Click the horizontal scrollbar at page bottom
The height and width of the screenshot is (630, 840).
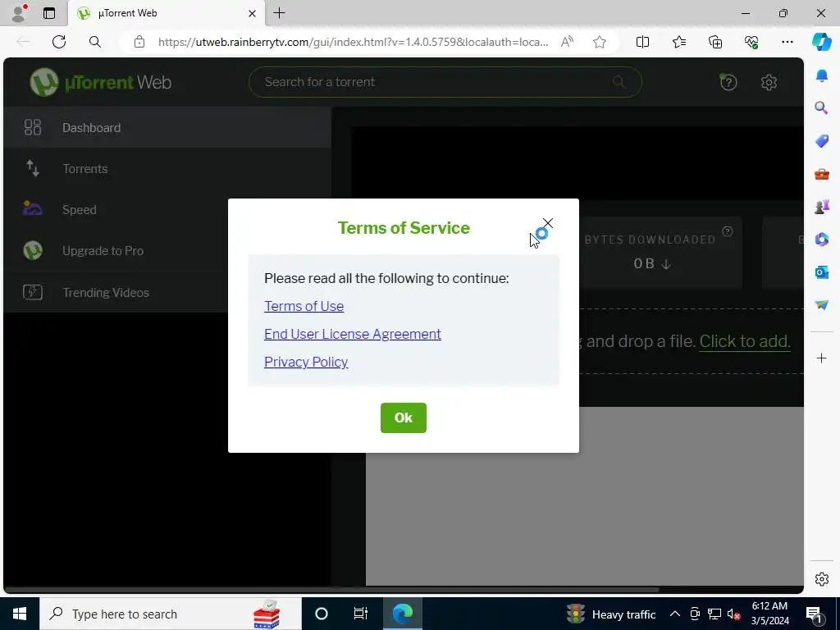coord(332,590)
